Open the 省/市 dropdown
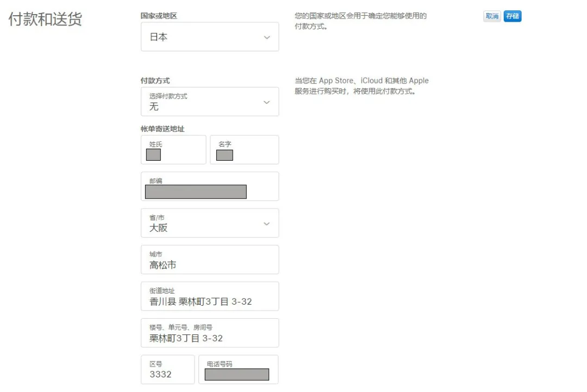 click(210, 223)
